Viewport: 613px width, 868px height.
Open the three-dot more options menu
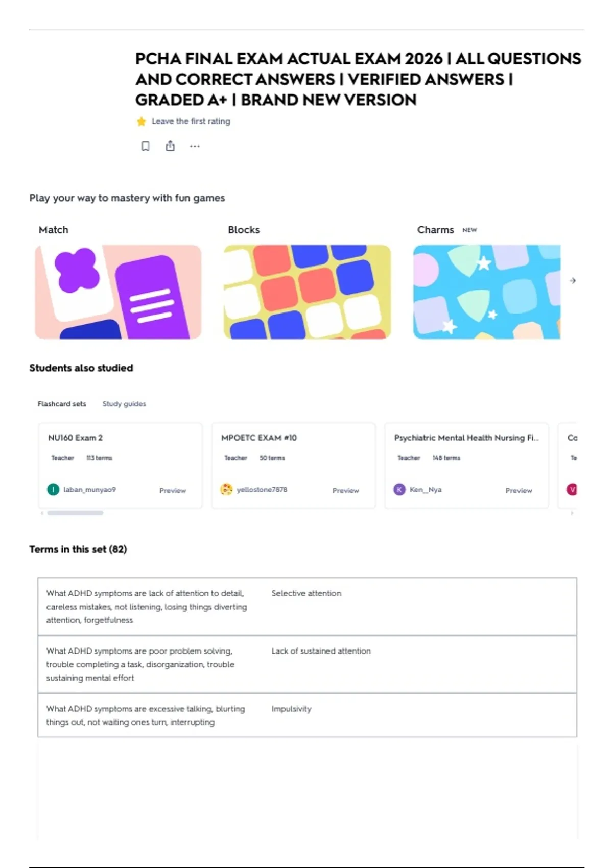coord(195,146)
